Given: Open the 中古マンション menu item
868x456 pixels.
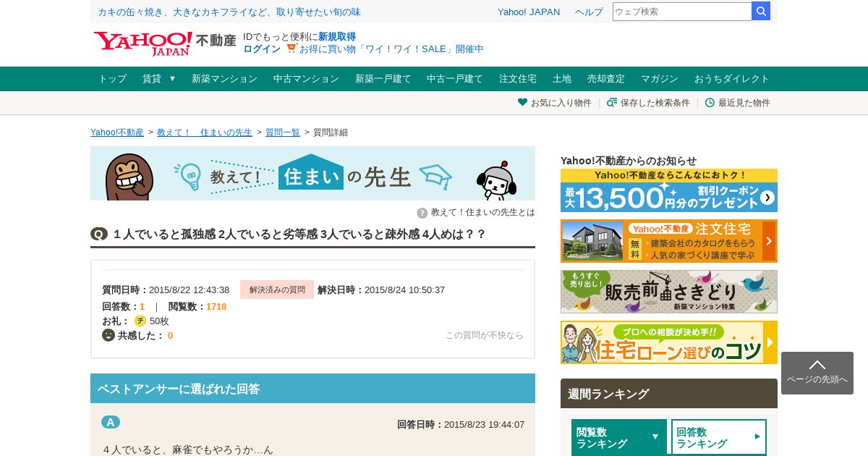Looking at the screenshot, I should point(306,79).
